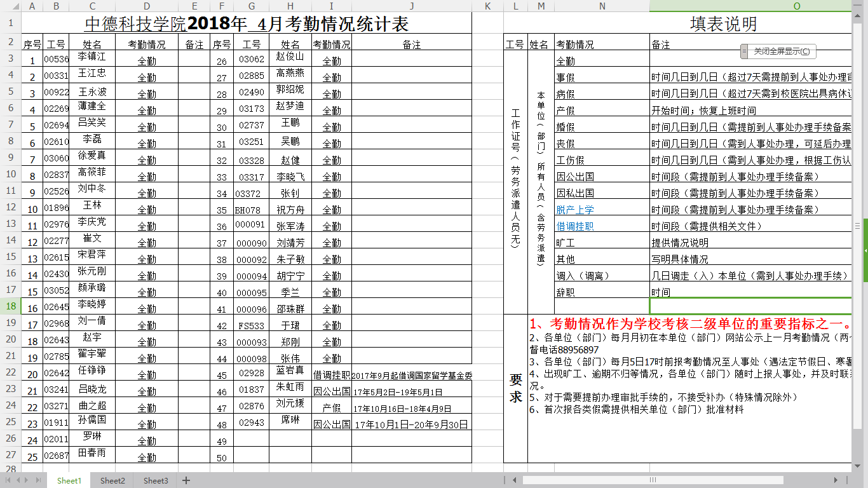Viewport: 868px width, 488px height.
Task: Select name cell 高筱菲
Action: tap(92, 173)
